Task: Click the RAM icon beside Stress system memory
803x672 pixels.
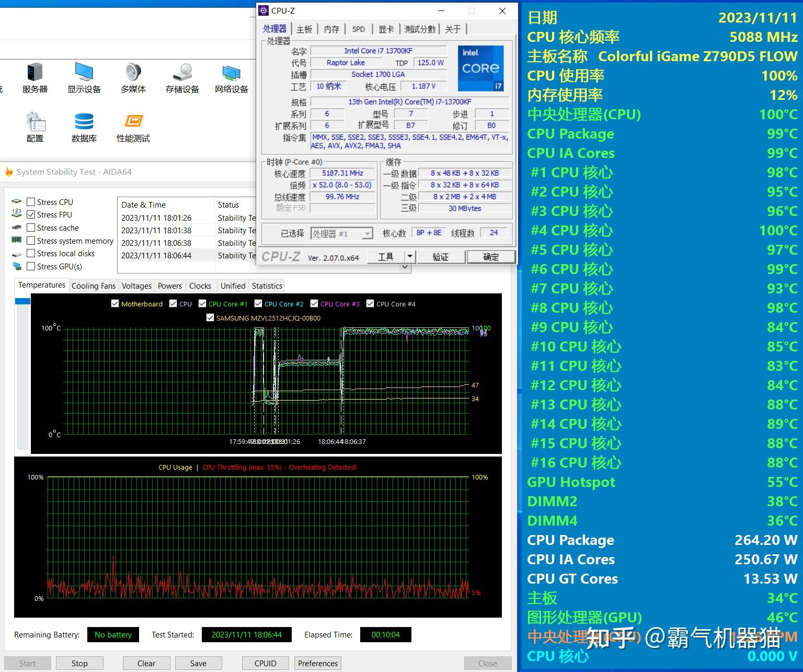Action: 17,241
